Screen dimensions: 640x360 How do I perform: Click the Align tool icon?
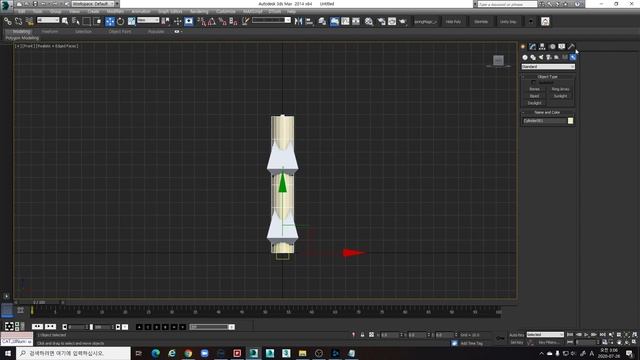click(309, 21)
